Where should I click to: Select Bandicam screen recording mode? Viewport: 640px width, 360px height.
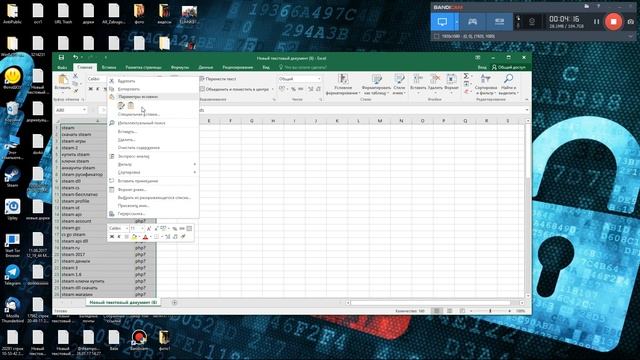pyautogui.click(x=442, y=22)
